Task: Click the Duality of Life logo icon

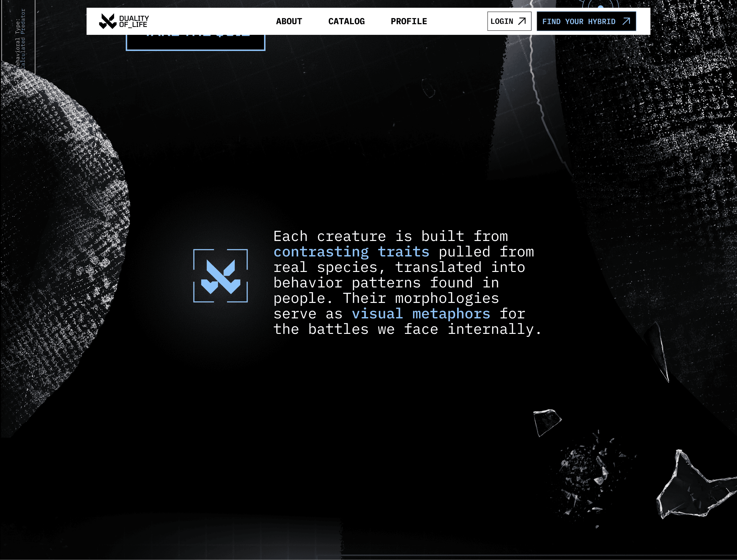Action: (108, 21)
